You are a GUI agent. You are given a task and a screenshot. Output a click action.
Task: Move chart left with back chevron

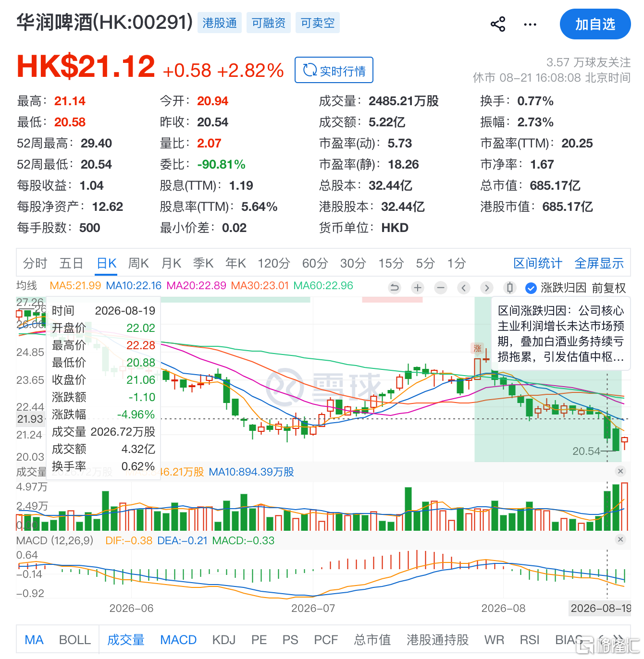click(464, 288)
